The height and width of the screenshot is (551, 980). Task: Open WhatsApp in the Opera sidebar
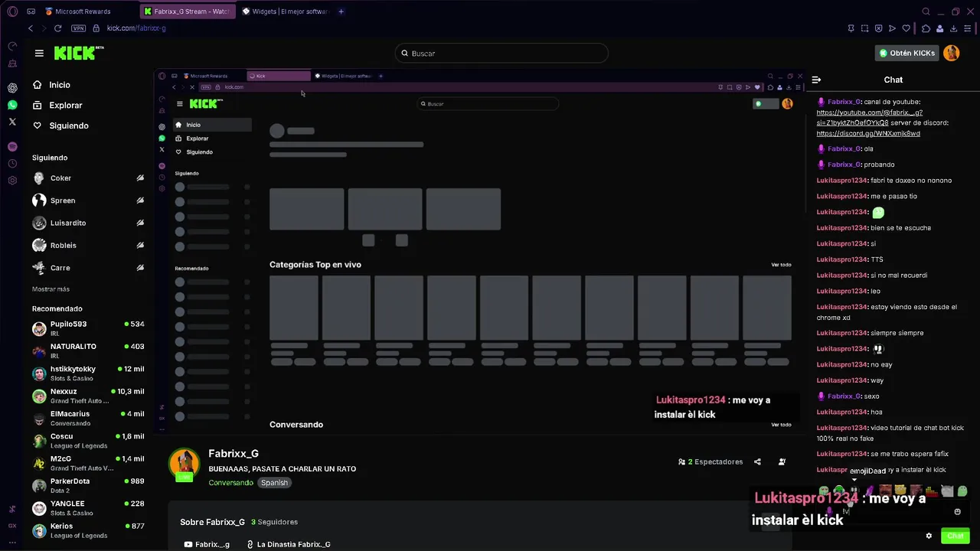(12, 105)
